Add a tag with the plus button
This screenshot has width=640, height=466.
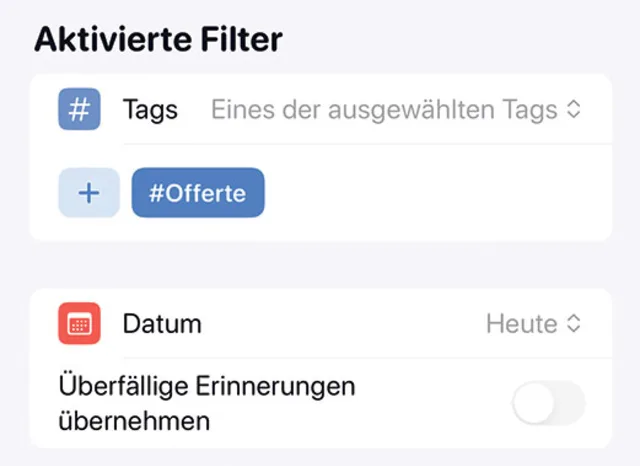pos(89,193)
